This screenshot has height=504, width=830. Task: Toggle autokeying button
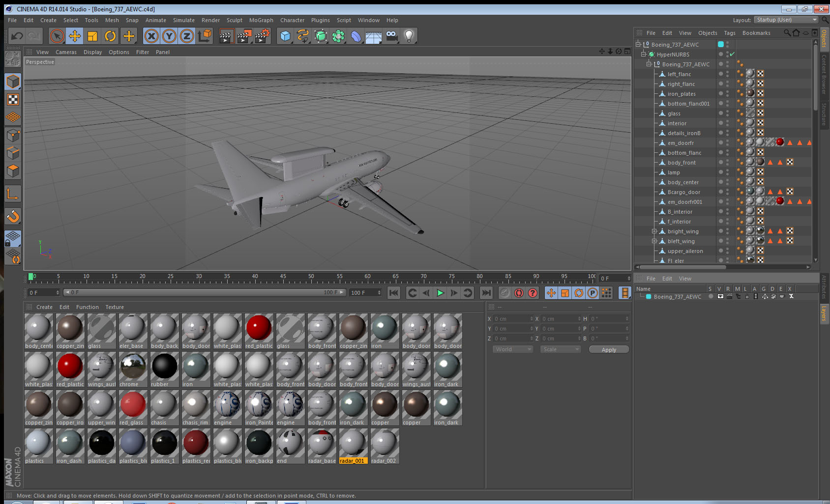click(x=519, y=293)
